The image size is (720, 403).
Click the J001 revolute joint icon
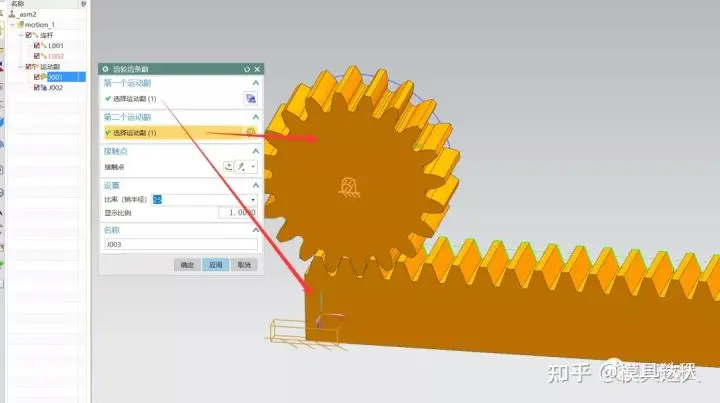pos(44,77)
